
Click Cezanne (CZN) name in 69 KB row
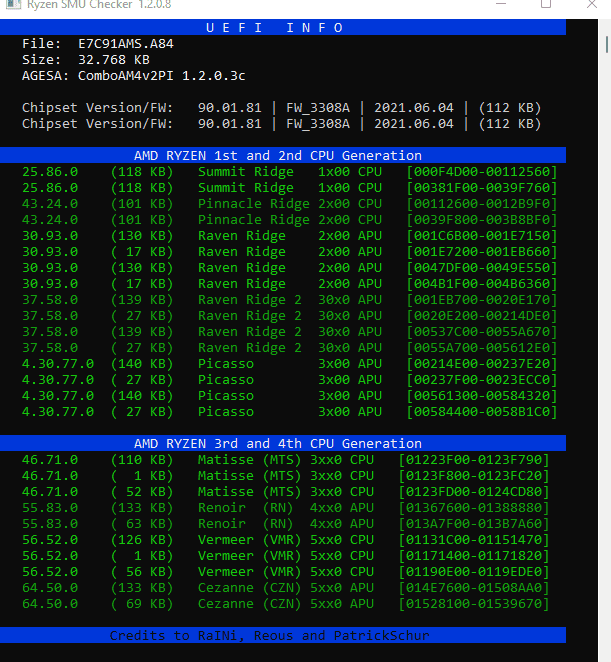(250, 604)
